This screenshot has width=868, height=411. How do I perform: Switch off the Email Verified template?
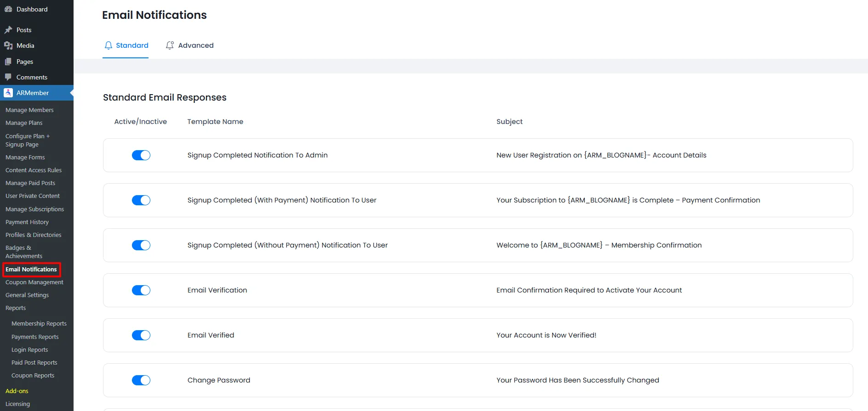(141, 335)
